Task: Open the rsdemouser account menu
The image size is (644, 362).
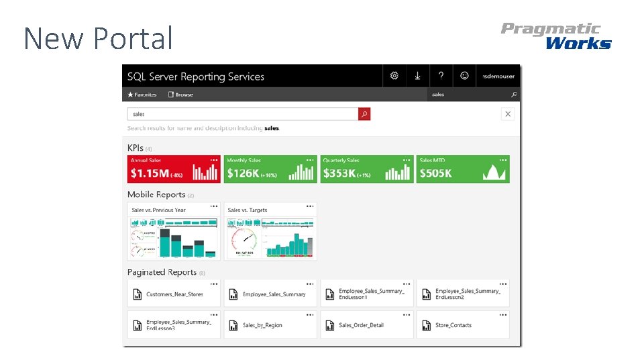Action: point(498,76)
